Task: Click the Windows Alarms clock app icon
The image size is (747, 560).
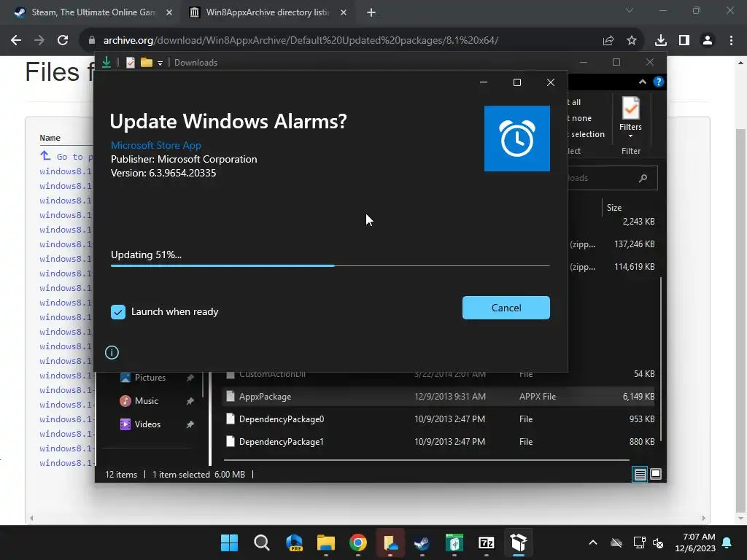Action: click(517, 138)
